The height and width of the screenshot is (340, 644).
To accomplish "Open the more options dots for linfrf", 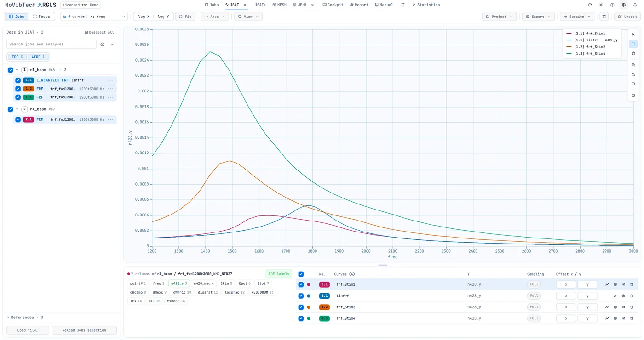I will (x=110, y=80).
